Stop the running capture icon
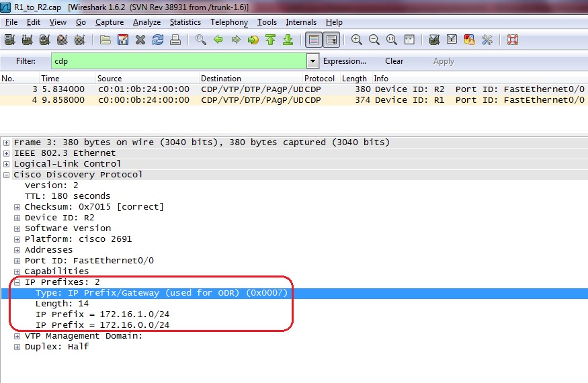588x383 pixels. 62,40
